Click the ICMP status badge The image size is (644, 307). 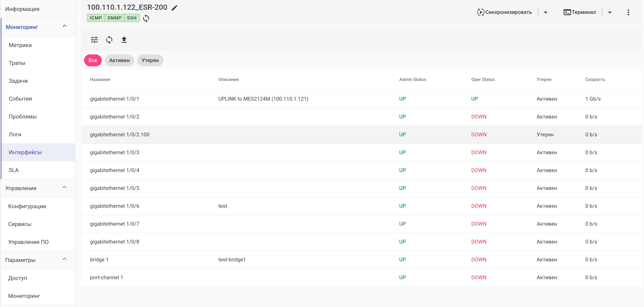[96, 18]
